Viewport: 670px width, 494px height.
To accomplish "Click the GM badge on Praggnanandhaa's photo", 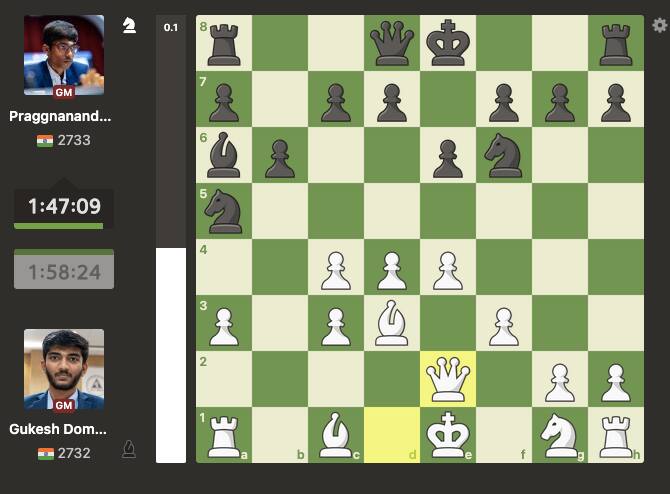I will coord(64,92).
